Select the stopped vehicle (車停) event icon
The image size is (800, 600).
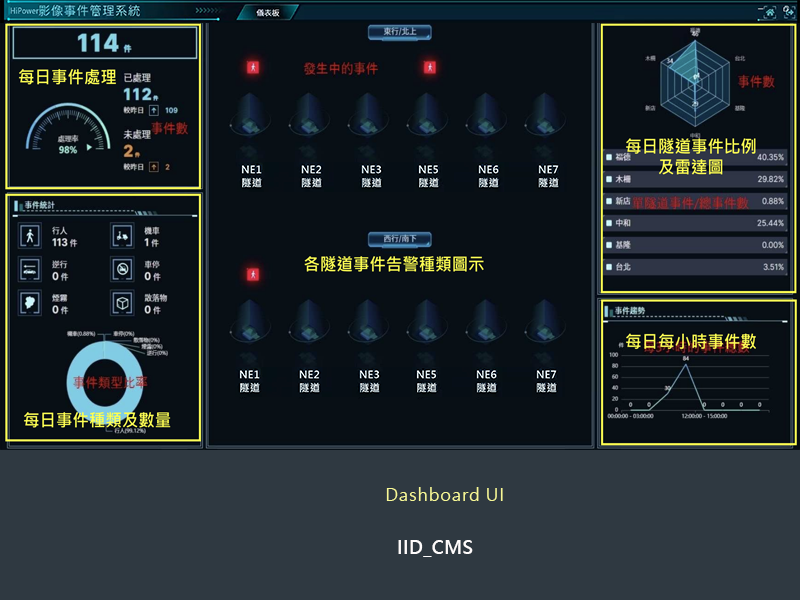pyautogui.click(x=122, y=269)
